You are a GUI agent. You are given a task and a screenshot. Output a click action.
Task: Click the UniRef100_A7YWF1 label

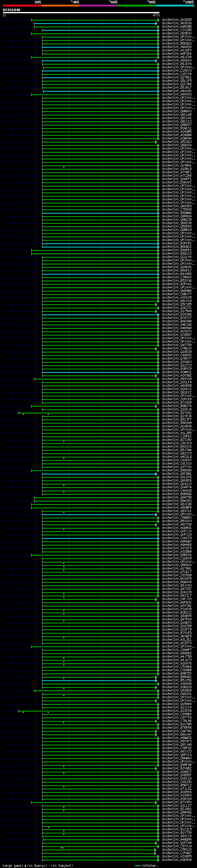coord(177,172)
